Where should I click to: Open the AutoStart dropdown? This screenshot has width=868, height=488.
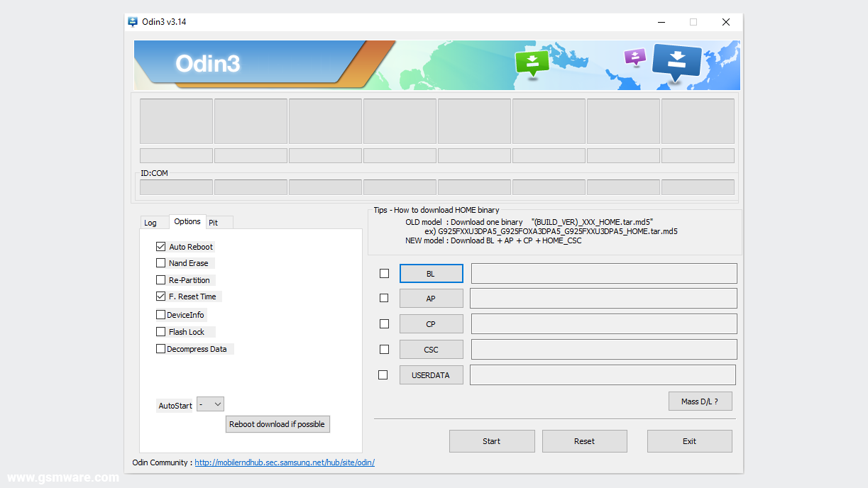point(210,404)
